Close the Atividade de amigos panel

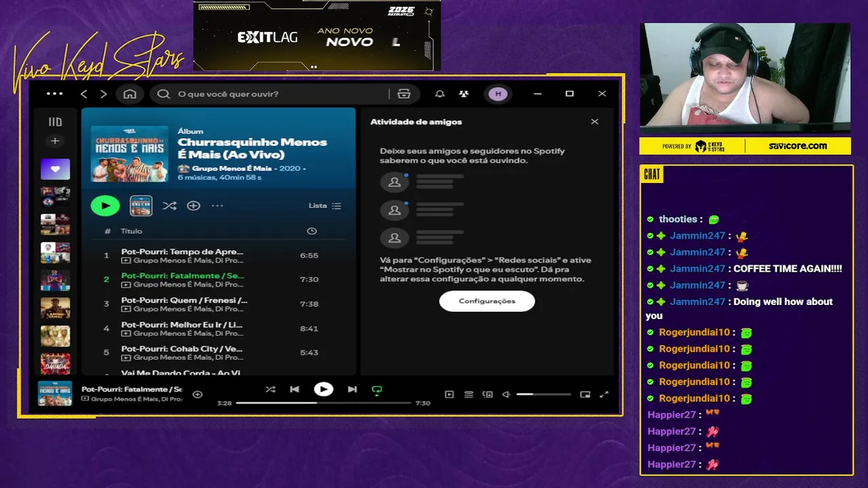595,122
